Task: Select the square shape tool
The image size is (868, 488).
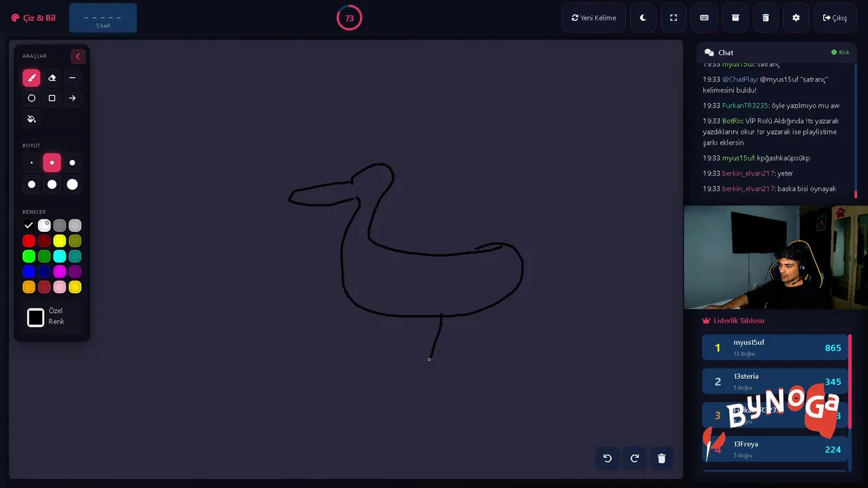Action: (52, 98)
